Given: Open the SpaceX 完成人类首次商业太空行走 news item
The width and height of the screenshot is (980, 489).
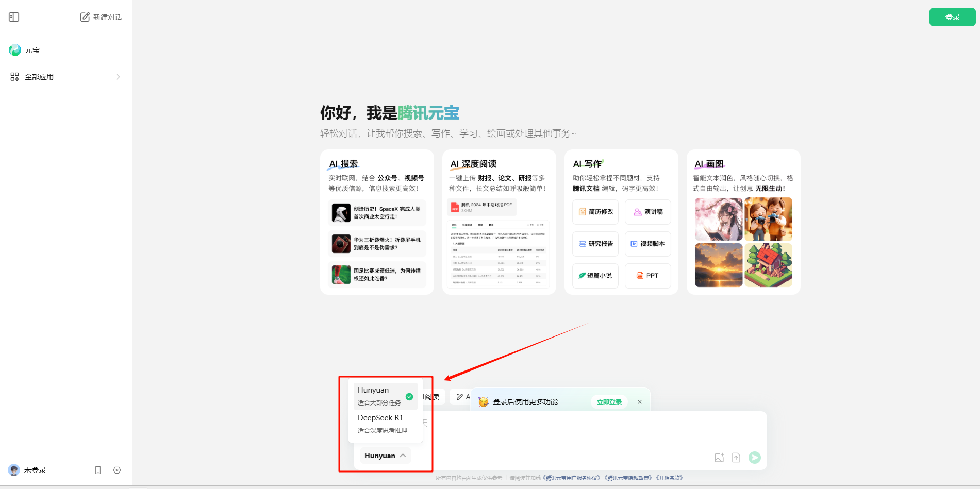Looking at the screenshot, I should click(x=377, y=213).
